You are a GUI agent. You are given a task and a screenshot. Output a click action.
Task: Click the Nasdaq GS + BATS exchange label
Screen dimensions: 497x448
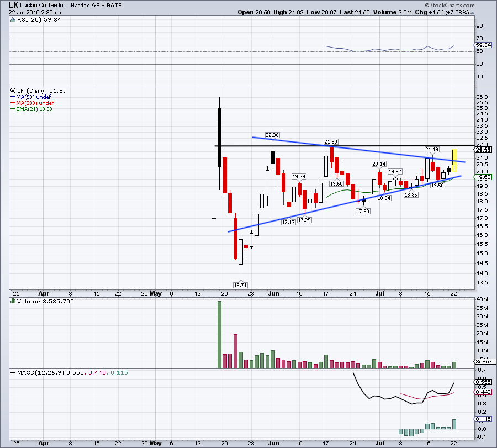96,6
